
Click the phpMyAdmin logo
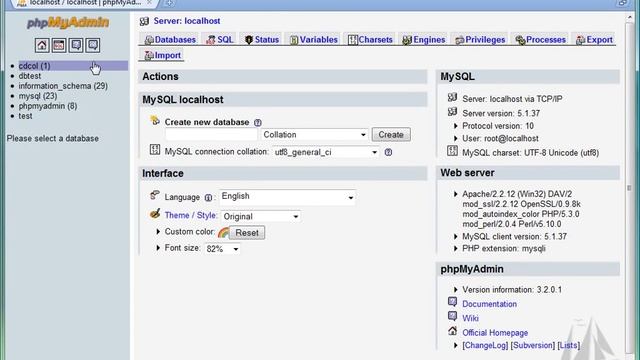(68, 22)
